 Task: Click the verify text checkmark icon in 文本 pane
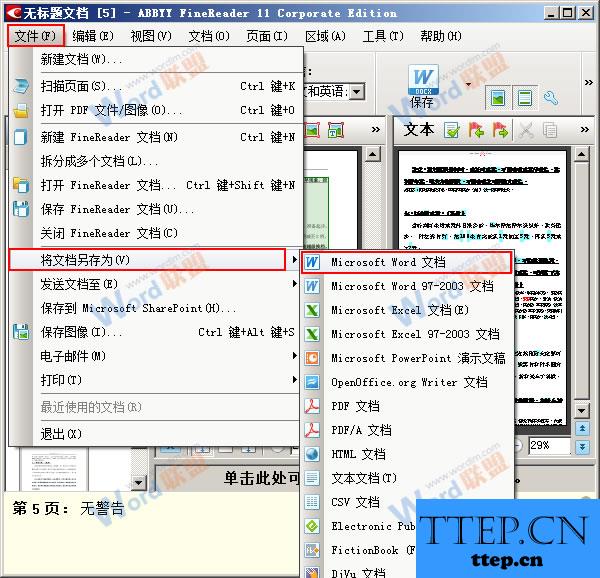click(x=452, y=130)
